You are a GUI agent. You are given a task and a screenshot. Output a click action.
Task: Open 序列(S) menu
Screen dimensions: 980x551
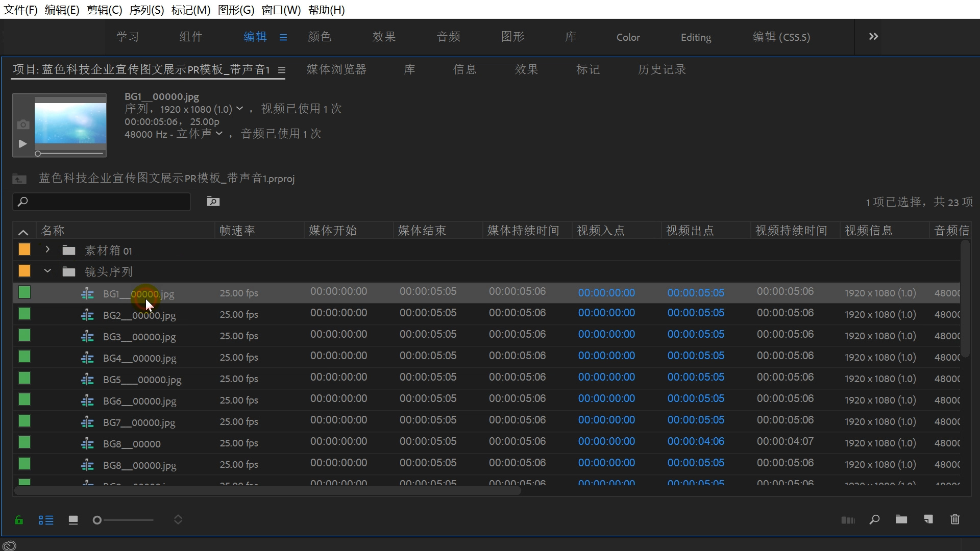(146, 10)
